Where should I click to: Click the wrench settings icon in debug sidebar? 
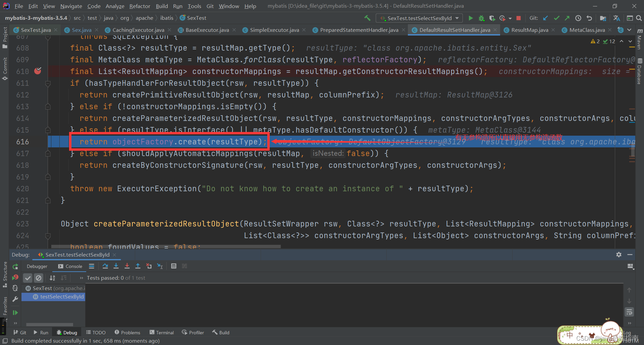pyautogui.click(x=15, y=299)
